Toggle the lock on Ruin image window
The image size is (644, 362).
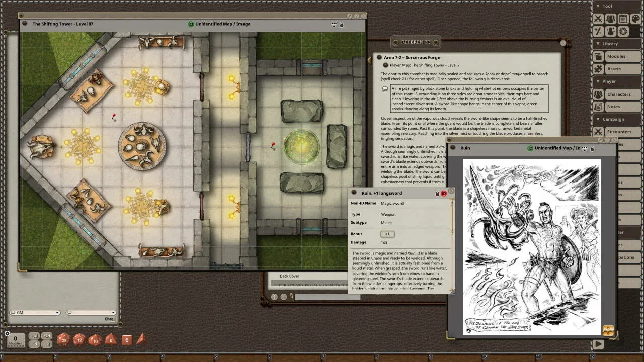pos(592,148)
